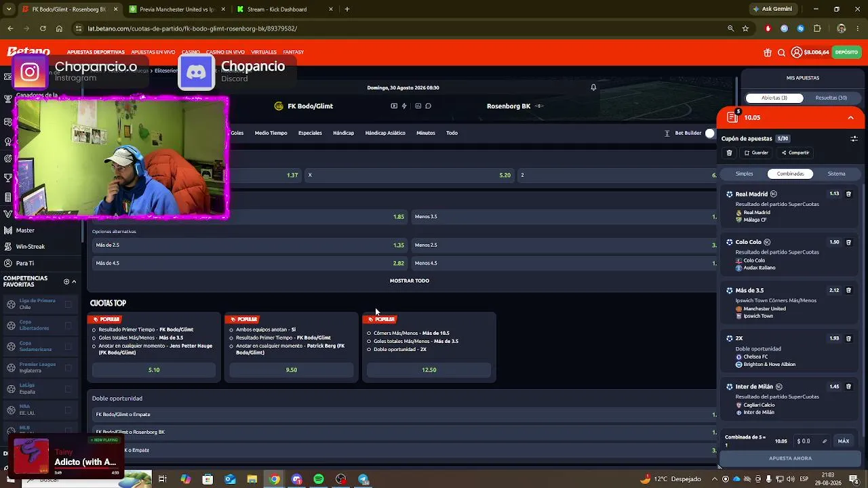868x488 pixels.
Task: Bookmark this page with the star icon
Action: (745, 28)
